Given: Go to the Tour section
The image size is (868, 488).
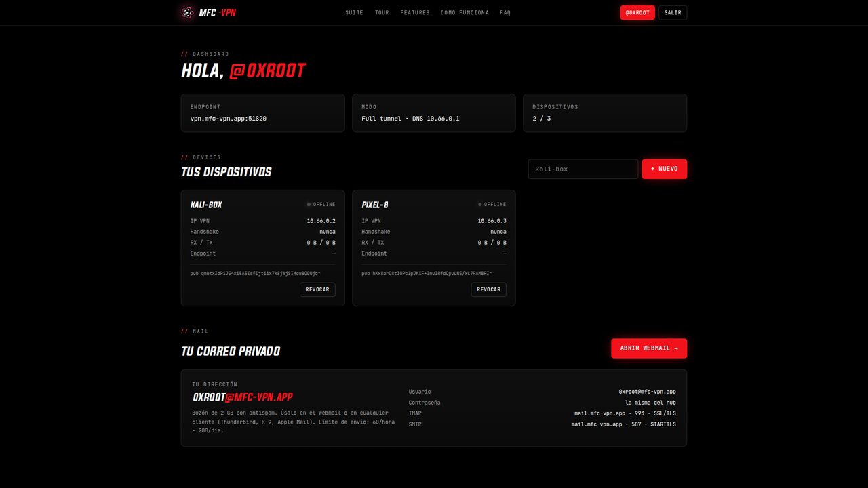Looking at the screenshot, I should point(382,13).
